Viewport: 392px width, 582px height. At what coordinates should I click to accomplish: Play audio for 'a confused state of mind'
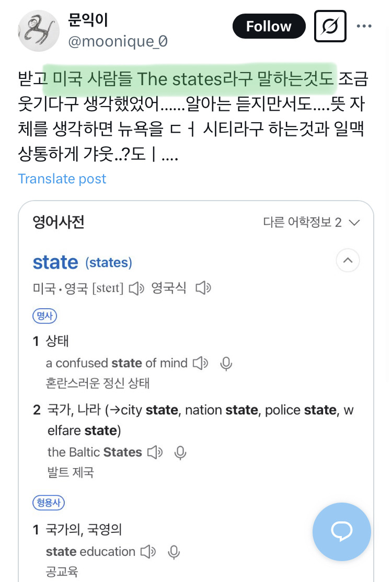tap(200, 363)
